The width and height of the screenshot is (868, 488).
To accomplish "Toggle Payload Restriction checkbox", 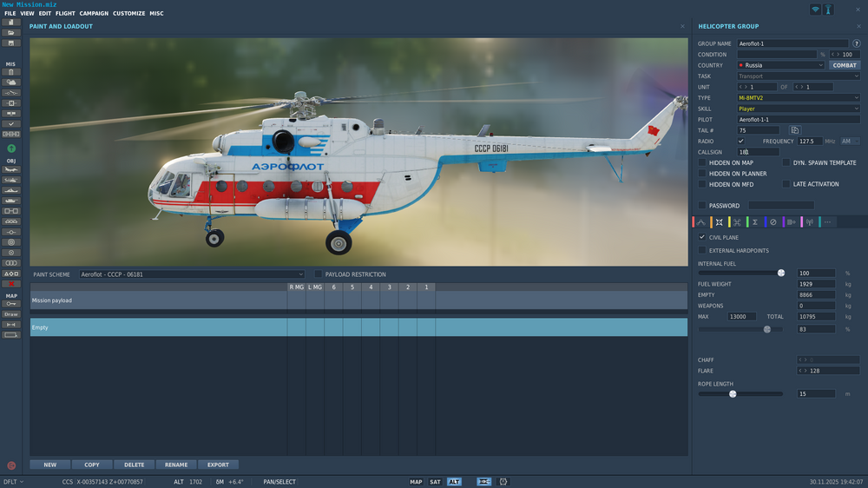I will click(319, 274).
